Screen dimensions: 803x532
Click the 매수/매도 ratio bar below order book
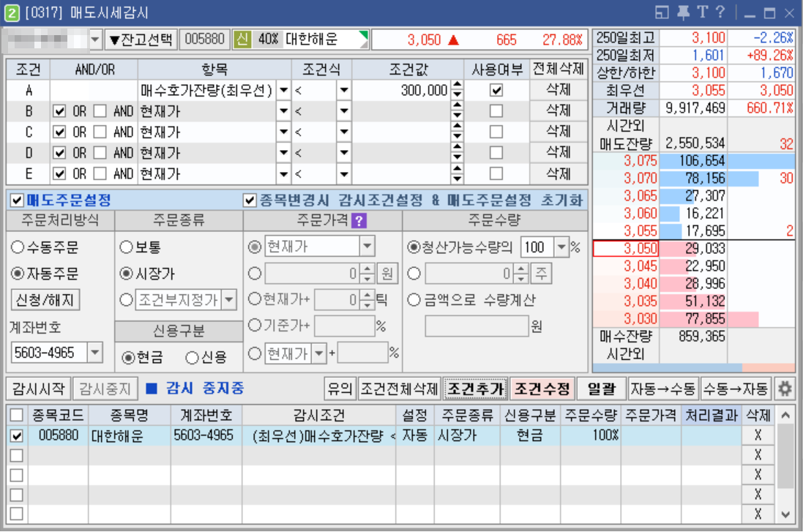(x=693, y=367)
